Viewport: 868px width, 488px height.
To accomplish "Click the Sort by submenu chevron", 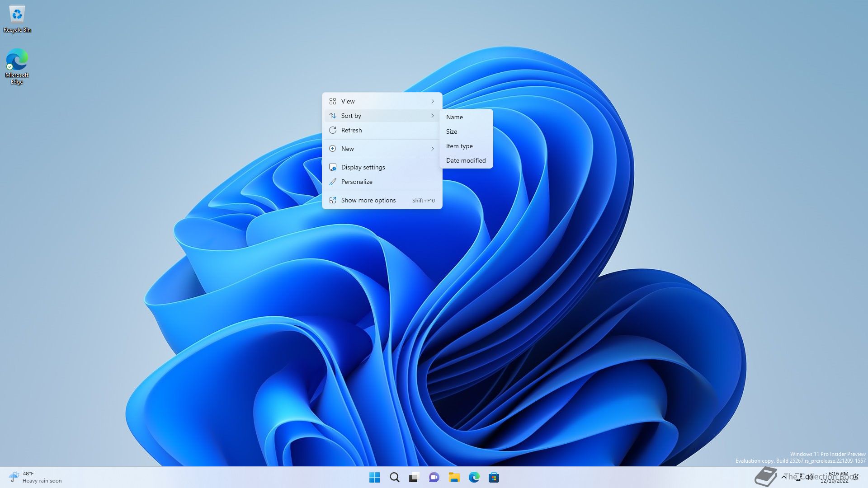I will [433, 116].
